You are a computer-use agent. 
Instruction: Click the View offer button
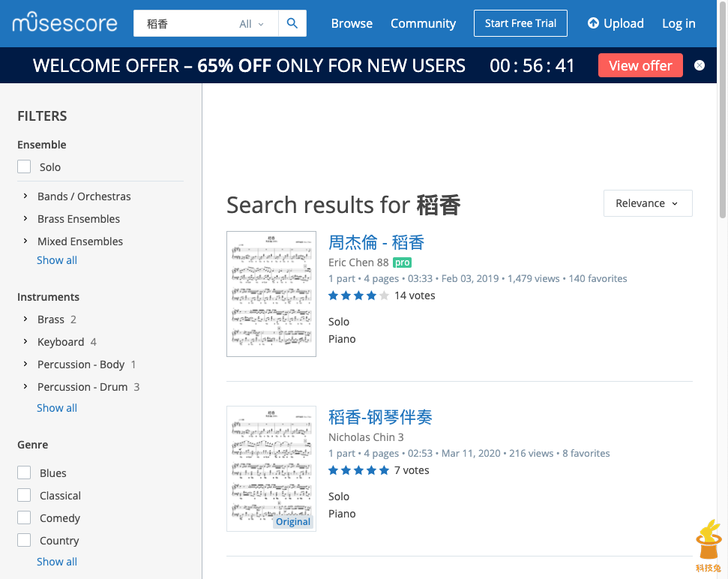click(640, 65)
